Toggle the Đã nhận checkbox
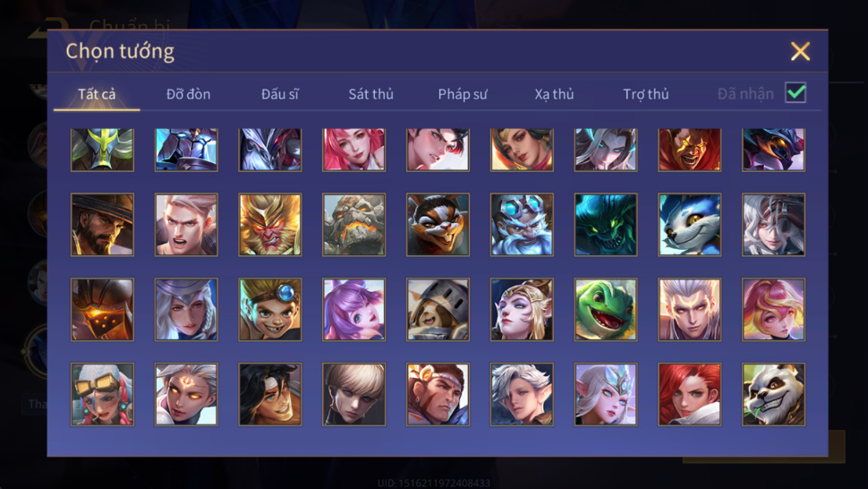Image resolution: width=868 pixels, height=489 pixels. [x=796, y=92]
